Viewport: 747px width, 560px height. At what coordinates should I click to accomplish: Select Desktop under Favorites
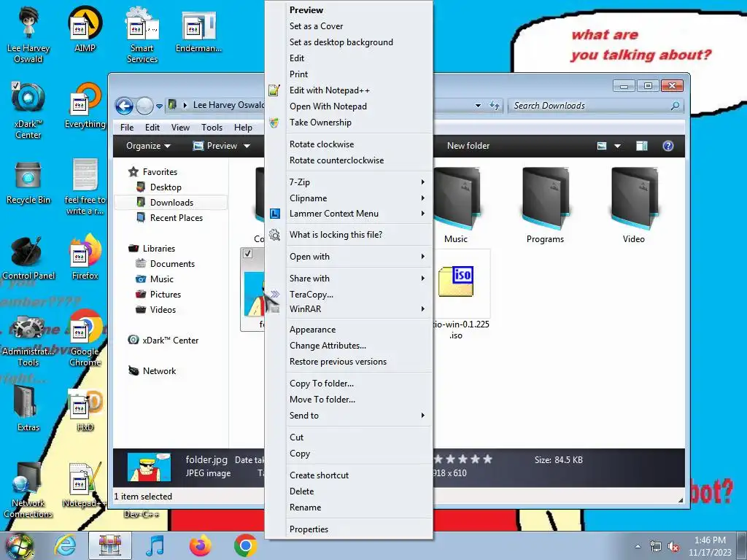pos(166,187)
